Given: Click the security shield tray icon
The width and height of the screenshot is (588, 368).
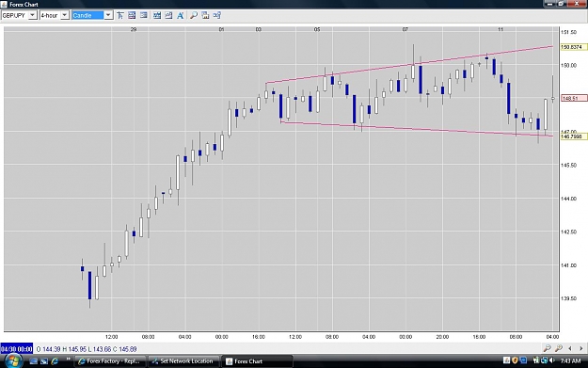Looking at the screenshot, I should [515, 360].
